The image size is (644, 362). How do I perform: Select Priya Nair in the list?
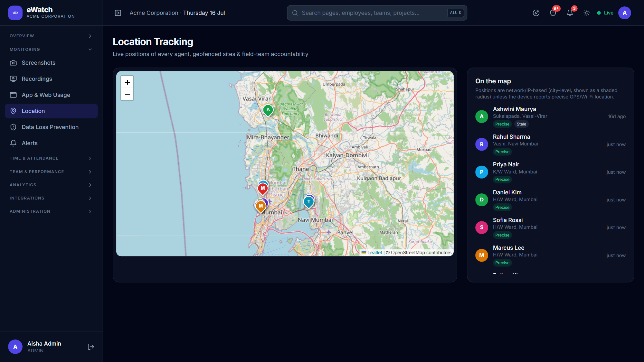tap(550, 172)
